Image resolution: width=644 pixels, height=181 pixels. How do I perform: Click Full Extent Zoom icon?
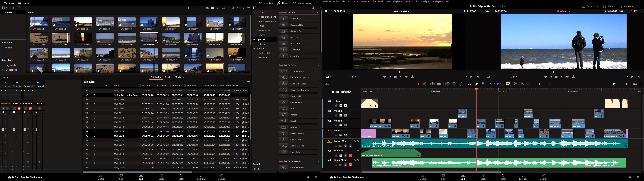point(508,84)
